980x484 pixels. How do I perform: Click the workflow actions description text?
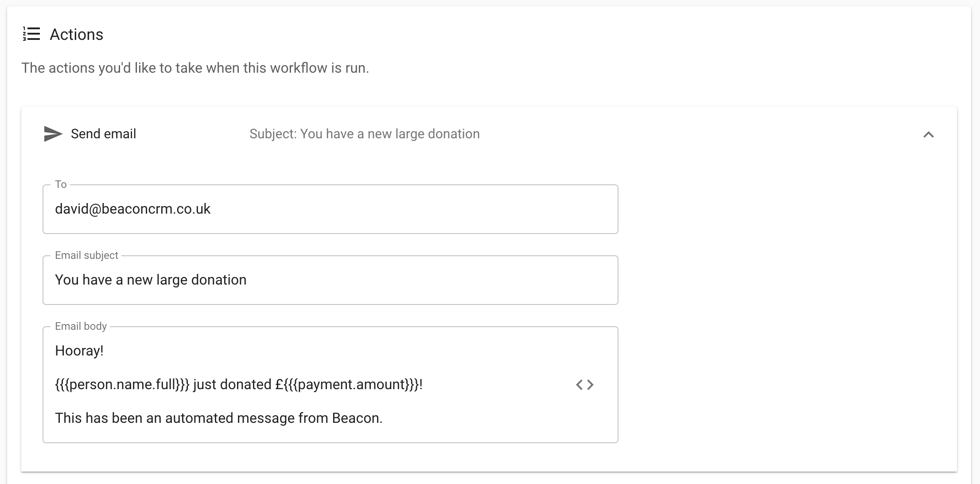195,68
